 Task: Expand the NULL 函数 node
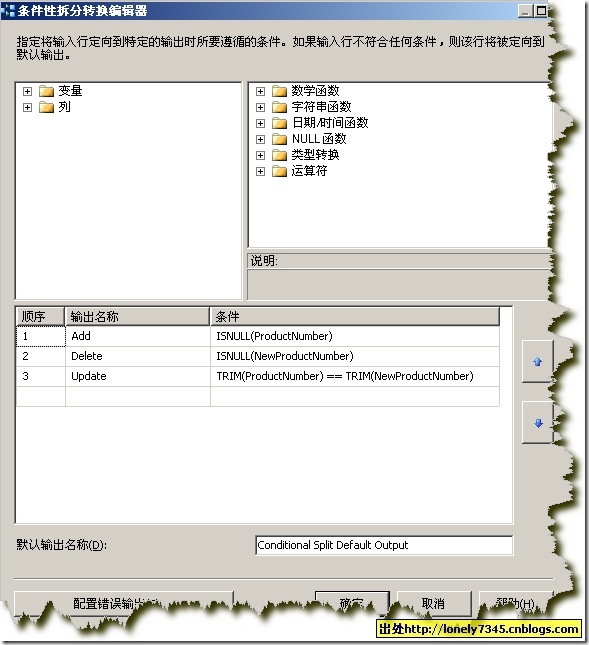point(260,139)
